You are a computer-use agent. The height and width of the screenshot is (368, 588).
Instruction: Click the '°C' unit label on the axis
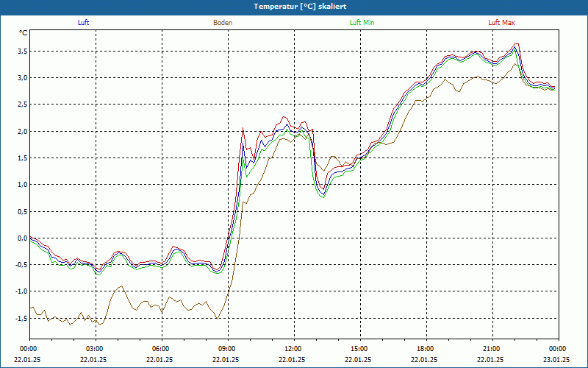point(24,33)
